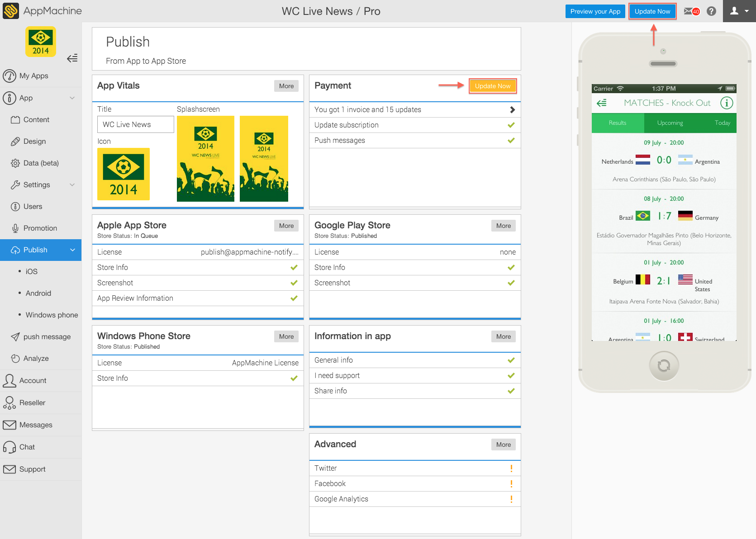Click the second Splashscreen thumbnail

point(264,159)
